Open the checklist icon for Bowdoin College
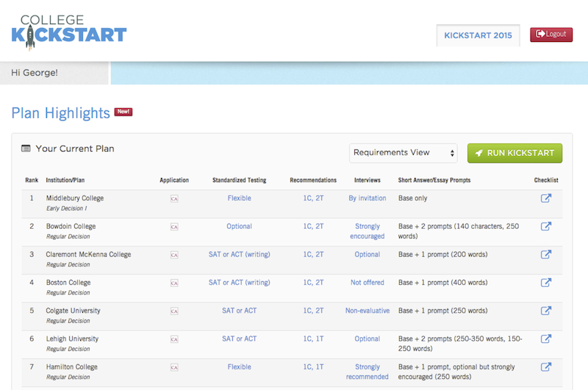The width and height of the screenshot is (588, 390). (546, 226)
